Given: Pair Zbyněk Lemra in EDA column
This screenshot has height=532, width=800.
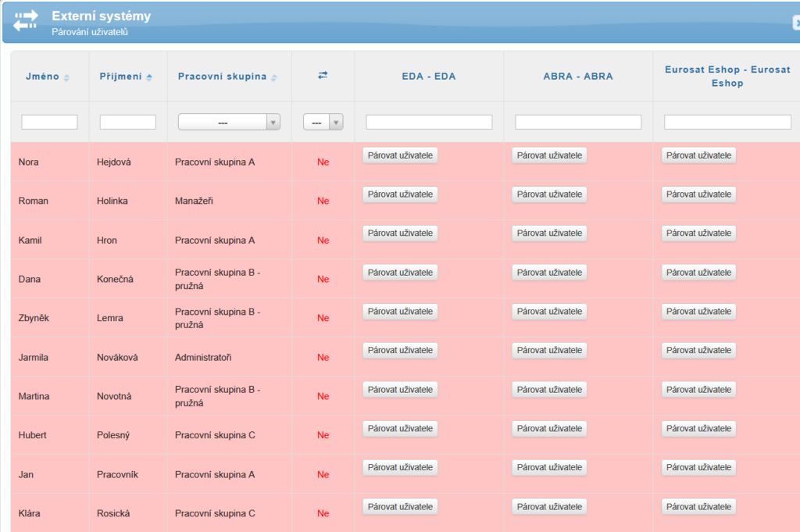Looking at the screenshot, I should pyautogui.click(x=400, y=312).
